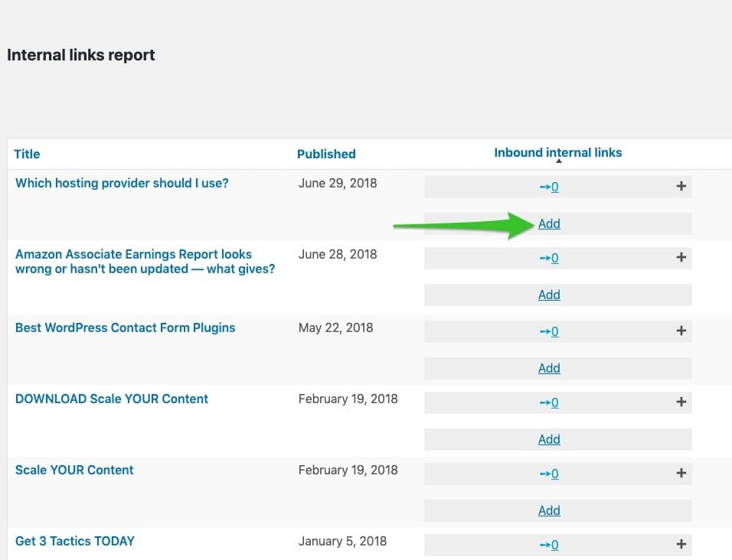Click plus icon for Best WordPress Contact Form Plugins

pos(681,331)
